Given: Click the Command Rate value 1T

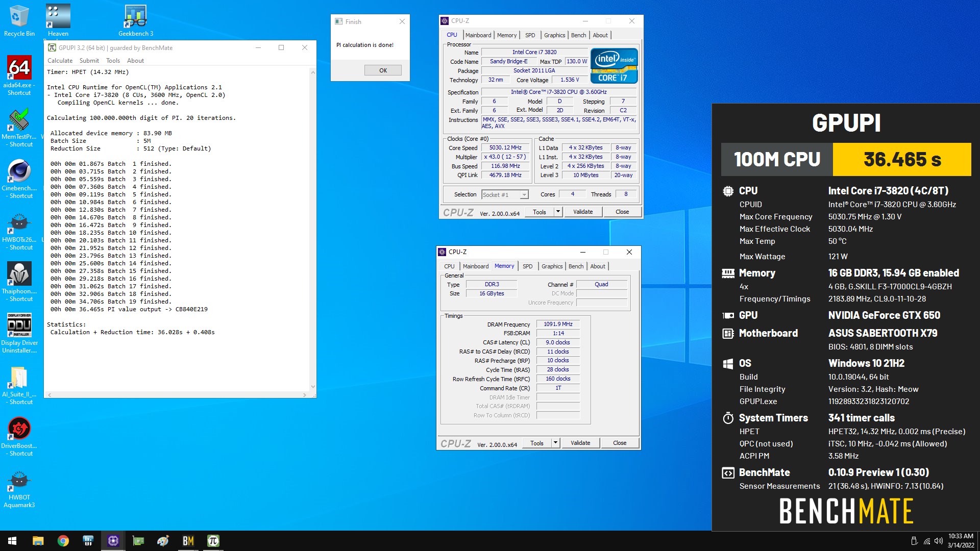Looking at the screenshot, I should pyautogui.click(x=558, y=388).
